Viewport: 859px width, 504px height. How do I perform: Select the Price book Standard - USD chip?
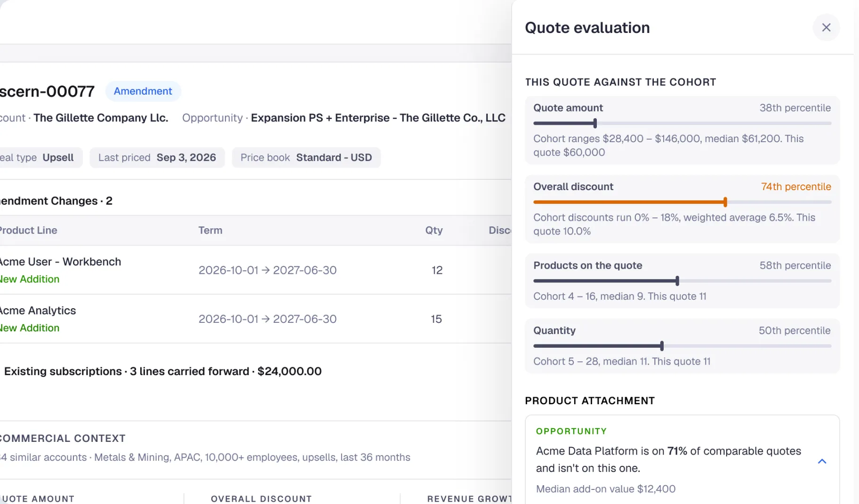pyautogui.click(x=306, y=158)
